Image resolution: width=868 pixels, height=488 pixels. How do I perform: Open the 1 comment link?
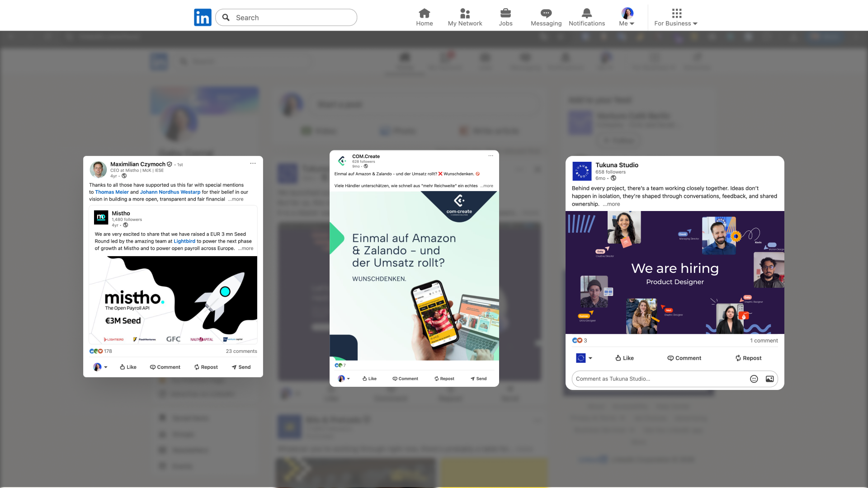[x=764, y=341]
